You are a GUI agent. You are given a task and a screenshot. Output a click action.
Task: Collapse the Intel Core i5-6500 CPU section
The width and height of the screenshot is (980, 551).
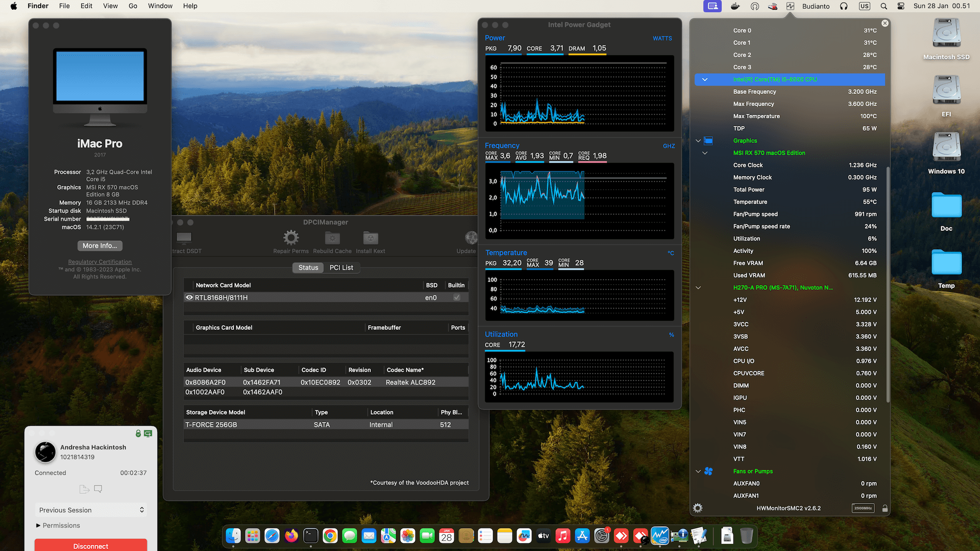tap(705, 80)
